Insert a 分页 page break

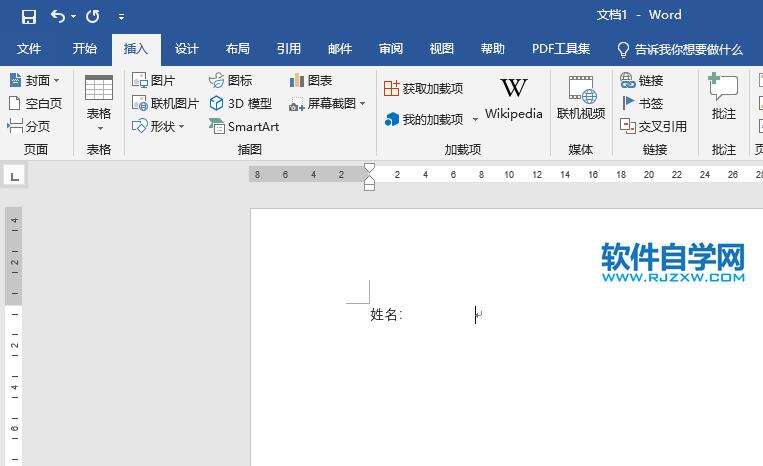[x=29, y=126]
